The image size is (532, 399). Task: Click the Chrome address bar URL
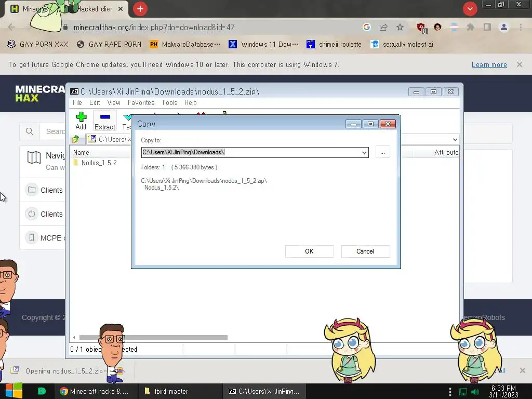(154, 27)
